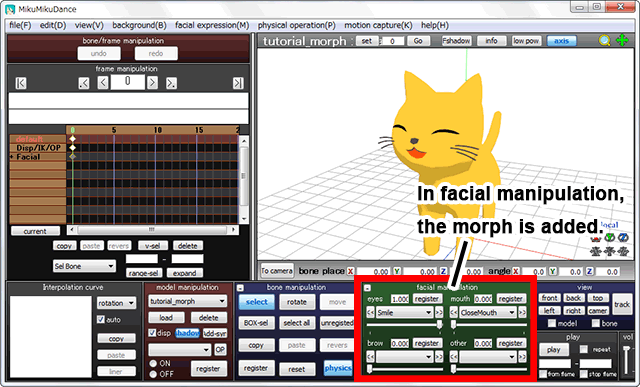Viewport: 640px width, 387px height.
Task: Select previous other morph with << arrow
Action: [x=454, y=357]
